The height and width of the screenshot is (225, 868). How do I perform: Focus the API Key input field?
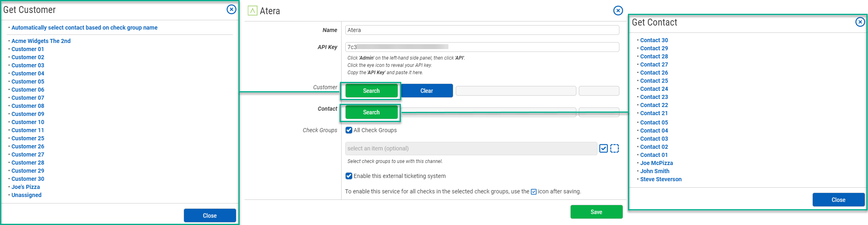click(x=482, y=47)
